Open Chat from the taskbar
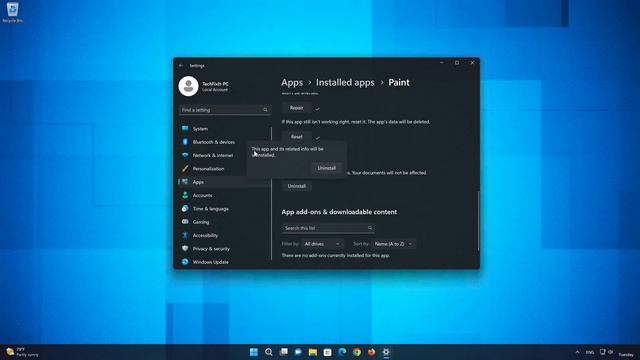The width and height of the screenshot is (640, 360). coord(298,352)
